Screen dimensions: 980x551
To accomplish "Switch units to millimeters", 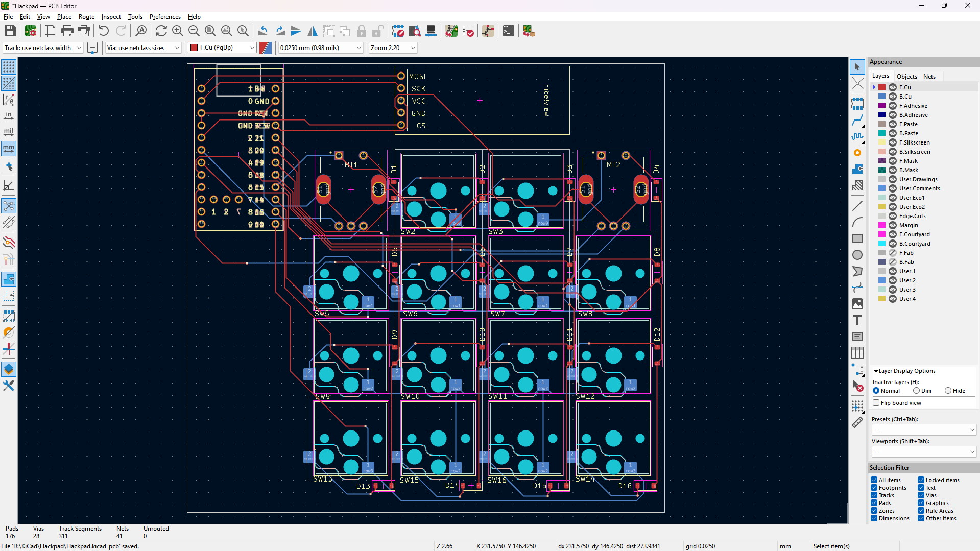I will tap(8, 148).
